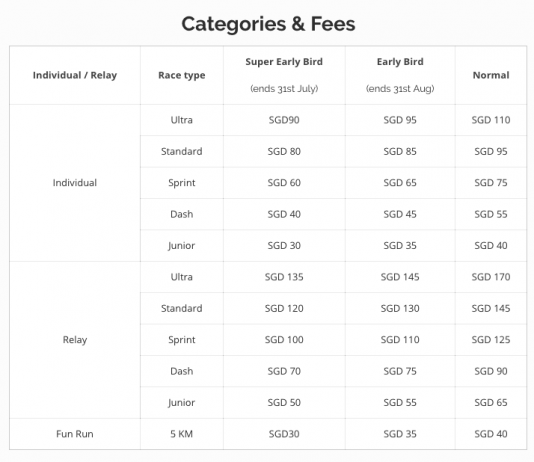Select the Relay category cell
Screen dimensions: 534x462
point(75,340)
